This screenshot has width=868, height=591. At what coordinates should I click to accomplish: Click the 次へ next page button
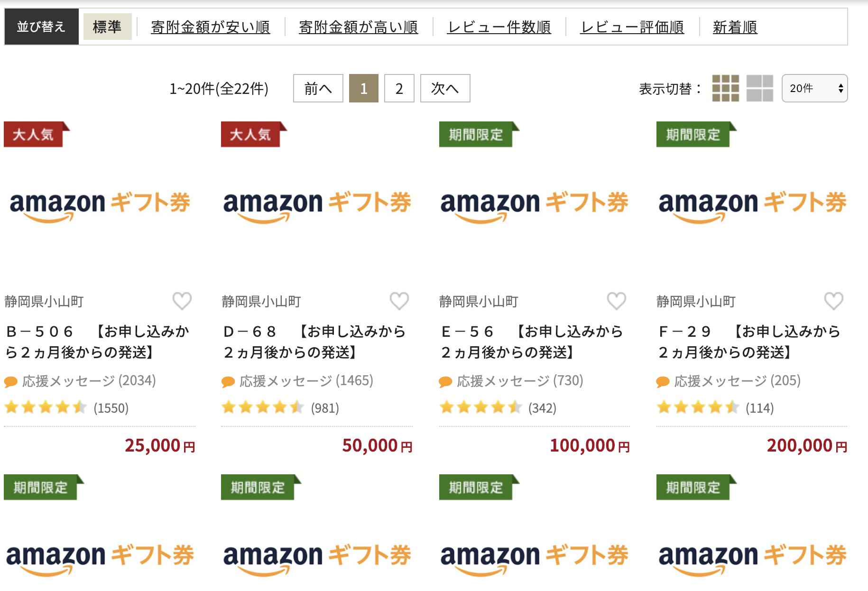pyautogui.click(x=445, y=88)
